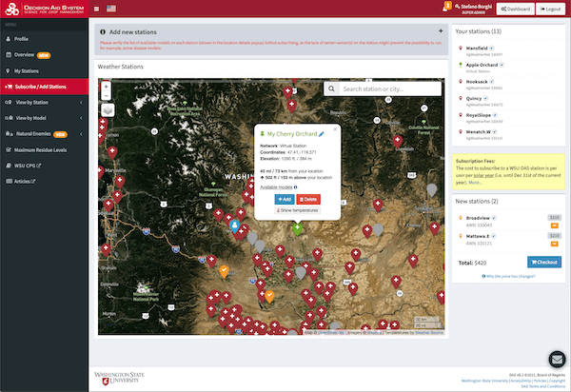The image size is (571, 392).
Task: Click the pencil icon next to My Cherry Orchard
Action: pyautogui.click(x=321, y=134)
